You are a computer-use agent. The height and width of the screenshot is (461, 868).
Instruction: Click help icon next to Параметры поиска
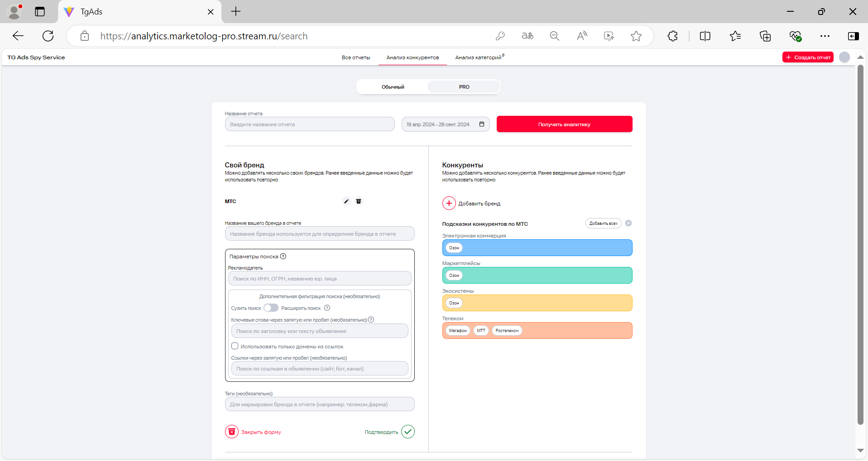click(x=283, y=256)
